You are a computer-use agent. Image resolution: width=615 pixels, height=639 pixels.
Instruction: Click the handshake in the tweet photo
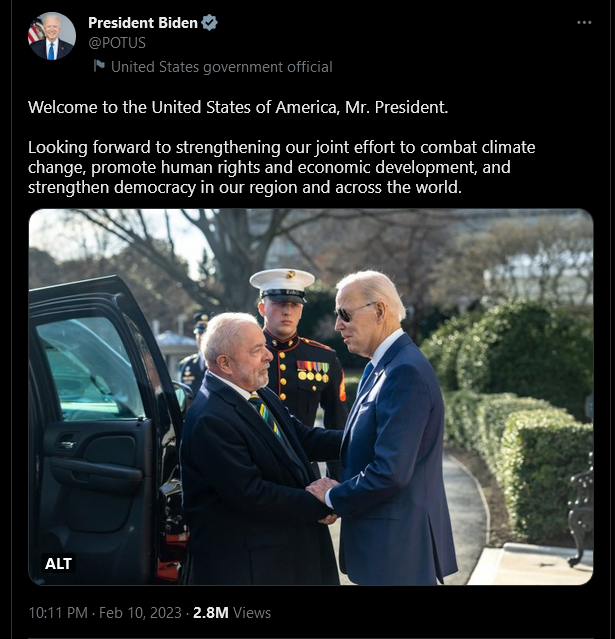tap(323, 500)
